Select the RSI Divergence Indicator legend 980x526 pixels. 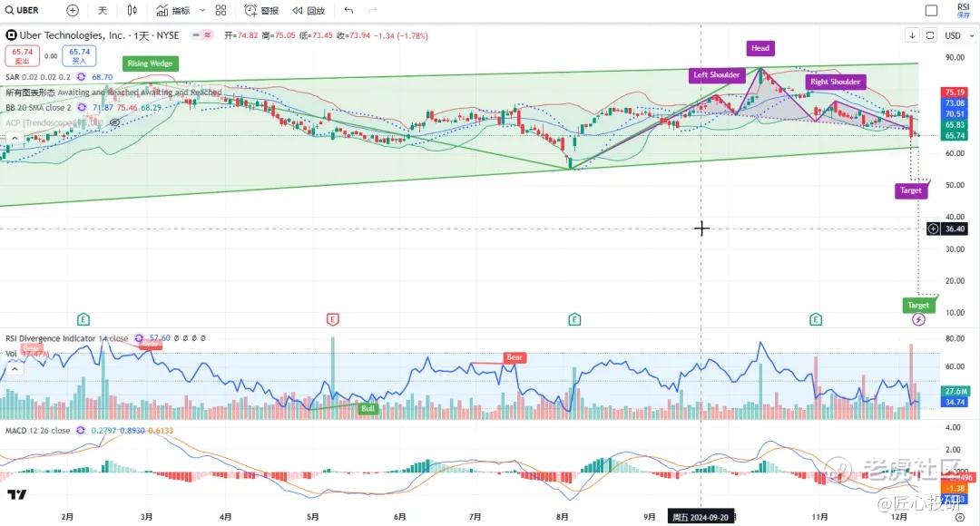click(67, 338)
